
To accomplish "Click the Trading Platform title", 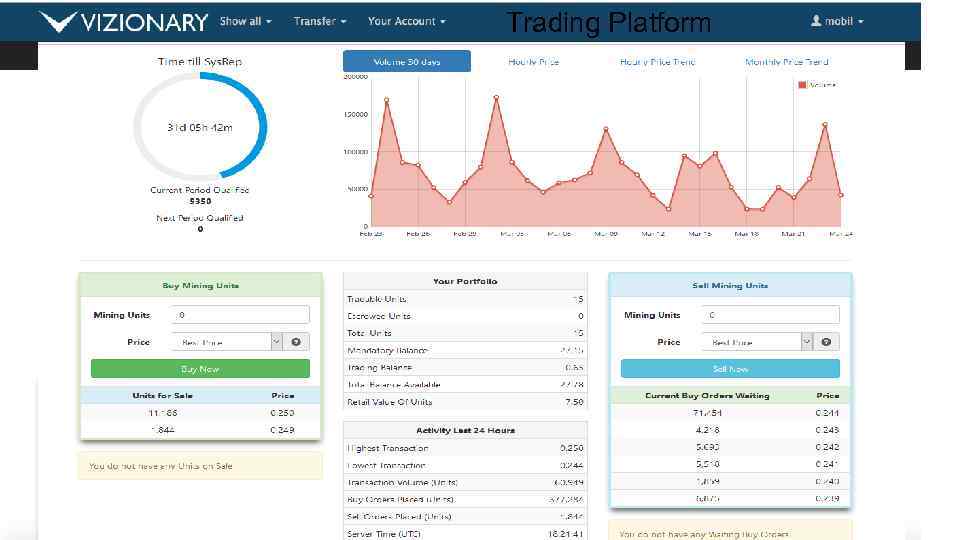I will pos(609,23).
